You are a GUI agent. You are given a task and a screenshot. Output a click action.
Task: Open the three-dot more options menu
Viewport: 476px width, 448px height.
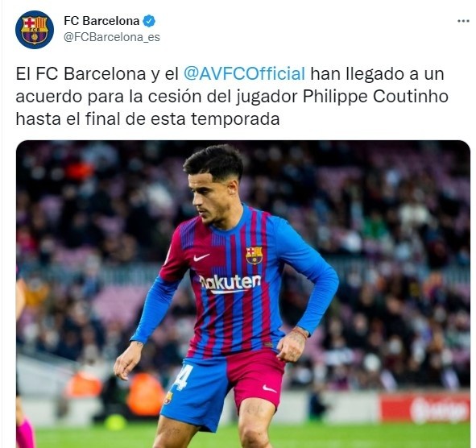coord(463,21)
